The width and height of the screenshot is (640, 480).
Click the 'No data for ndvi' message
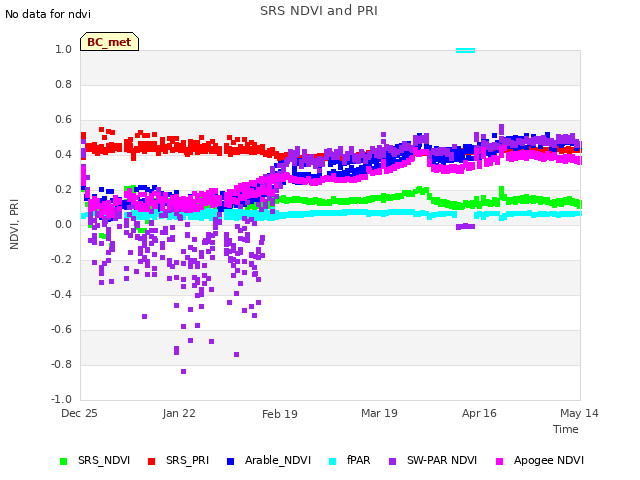click(48, 14)
